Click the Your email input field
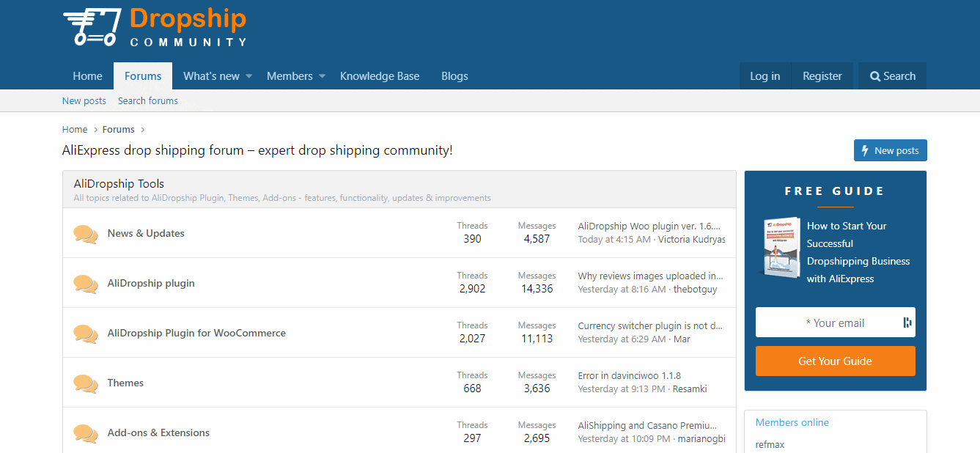 [x=836, y=323]
